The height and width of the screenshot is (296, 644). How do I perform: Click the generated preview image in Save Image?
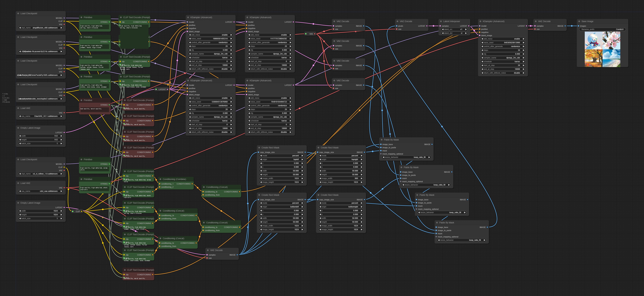[602, 49]
